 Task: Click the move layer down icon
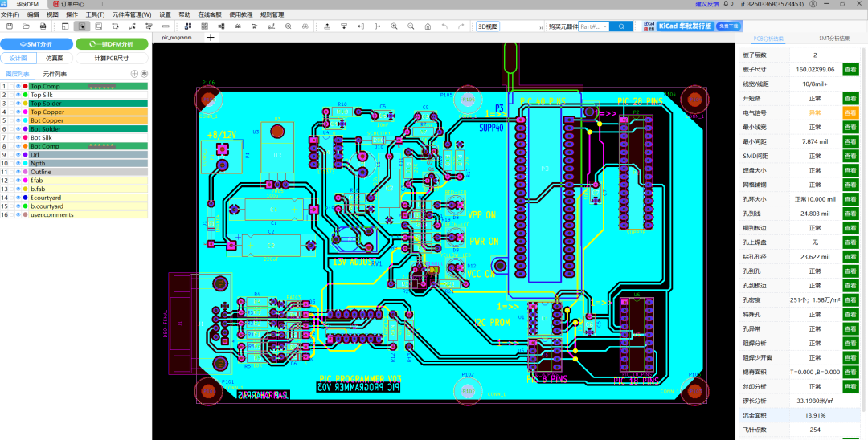tap(344, 26)
